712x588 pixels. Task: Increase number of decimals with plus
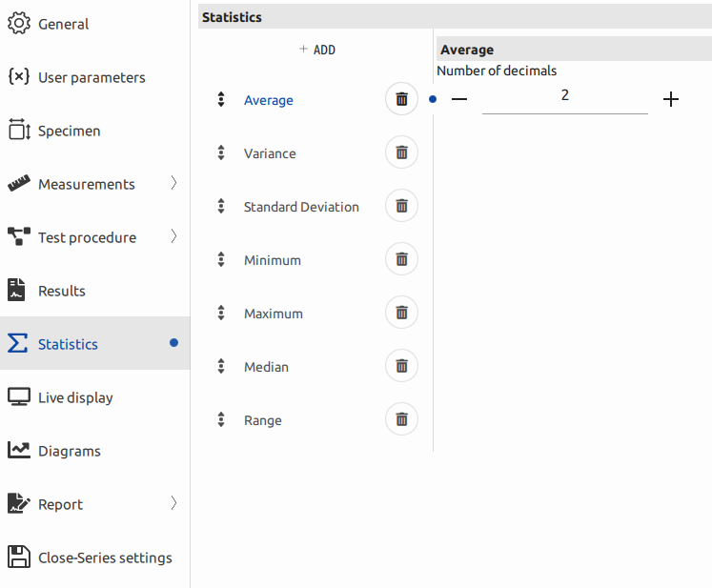(x=671, y=99)
